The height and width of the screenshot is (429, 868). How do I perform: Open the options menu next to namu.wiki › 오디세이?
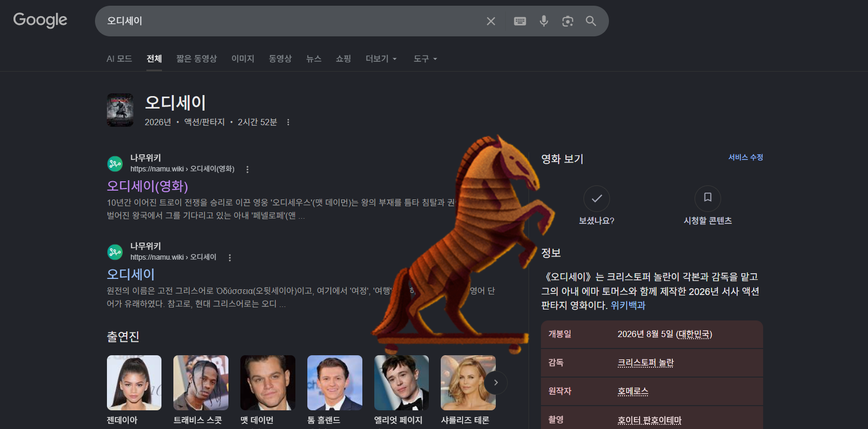[229, 258]
